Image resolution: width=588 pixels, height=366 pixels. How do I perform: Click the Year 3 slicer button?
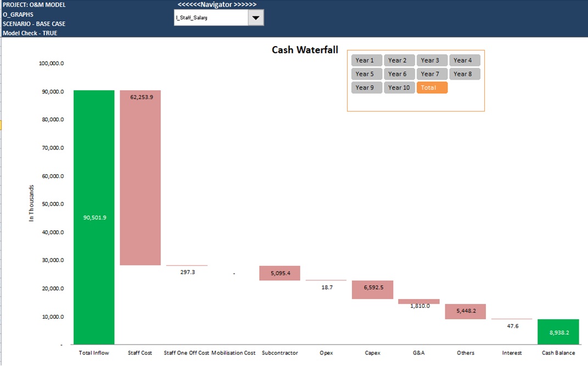432,60
